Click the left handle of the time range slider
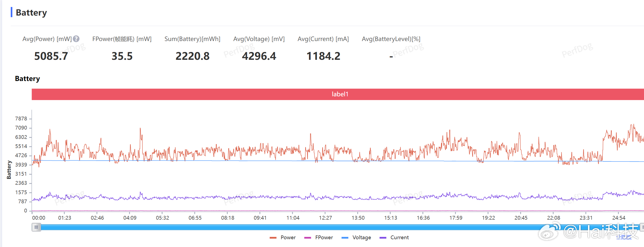 (x=36, y=227)
